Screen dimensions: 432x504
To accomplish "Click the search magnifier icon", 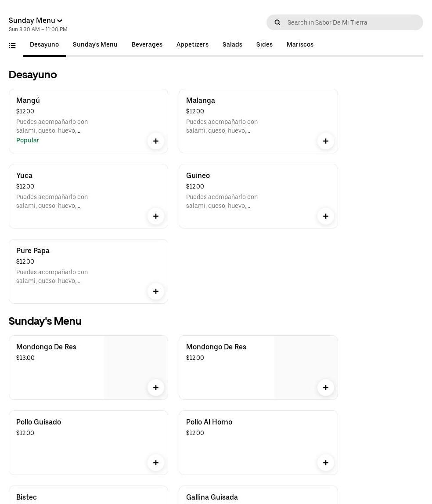I will pos(277,22).
